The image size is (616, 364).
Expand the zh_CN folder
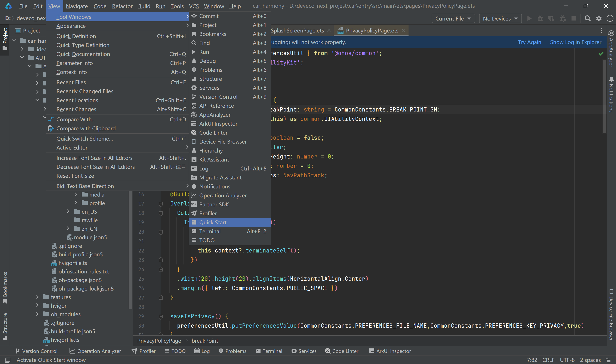[68, 229]
